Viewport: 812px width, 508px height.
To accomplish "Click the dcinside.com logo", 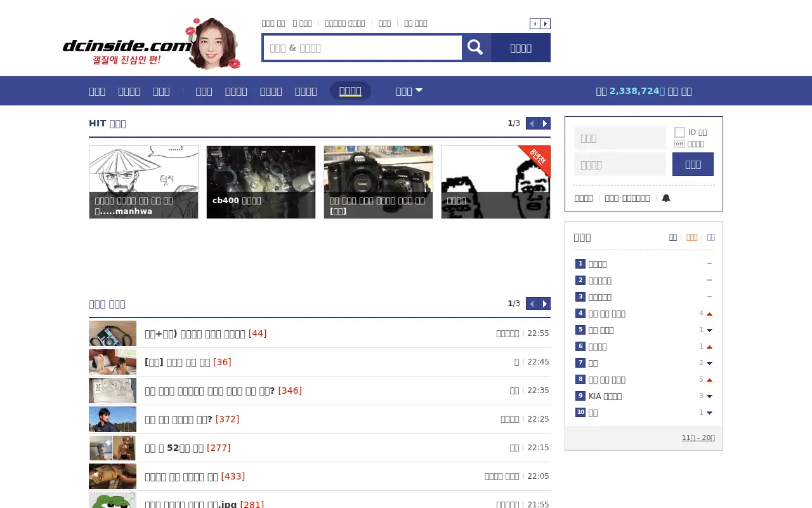I will pos(127,46).
